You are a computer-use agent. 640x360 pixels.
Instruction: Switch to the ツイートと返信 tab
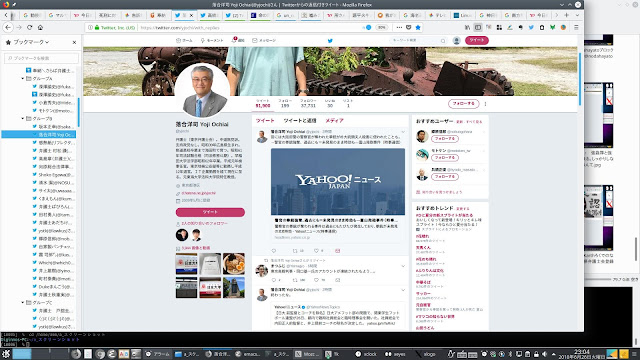300,121
